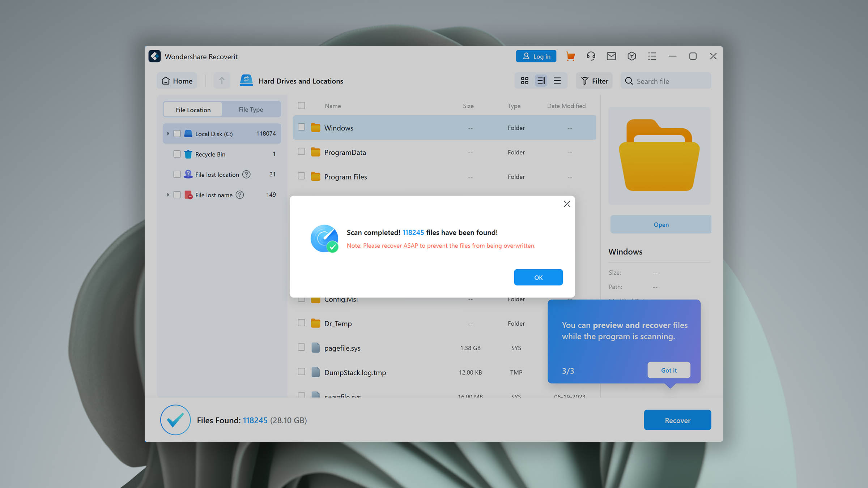Click the up-arrow parent folder button
Viewport: 868px width, 488px height.
[x=222, y=81]
